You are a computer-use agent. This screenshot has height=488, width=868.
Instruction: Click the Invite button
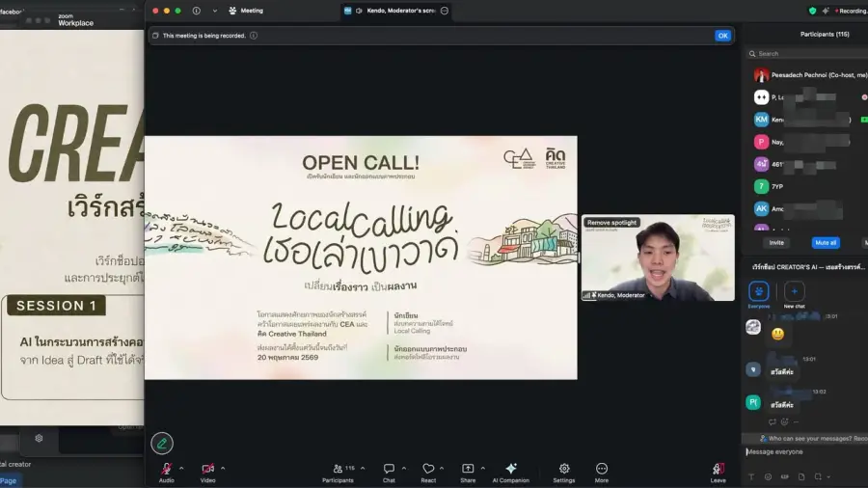point(776,243)
